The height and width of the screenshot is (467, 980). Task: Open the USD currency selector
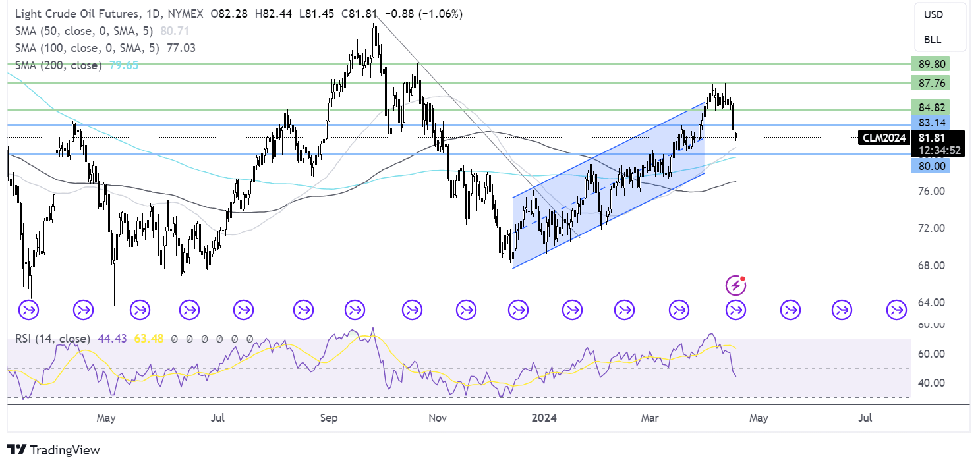pyautogui.click(x=933, y=14)
